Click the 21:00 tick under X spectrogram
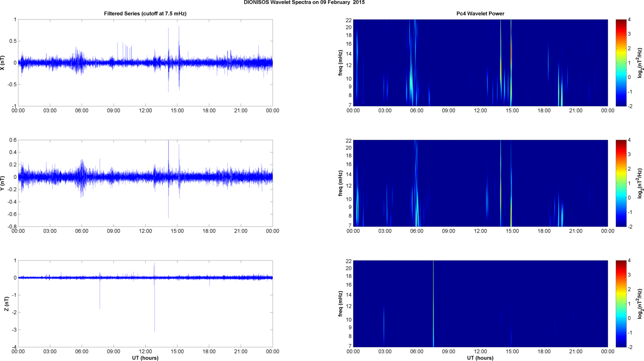Viewport: 644px width, 361px height. point(576,111)
